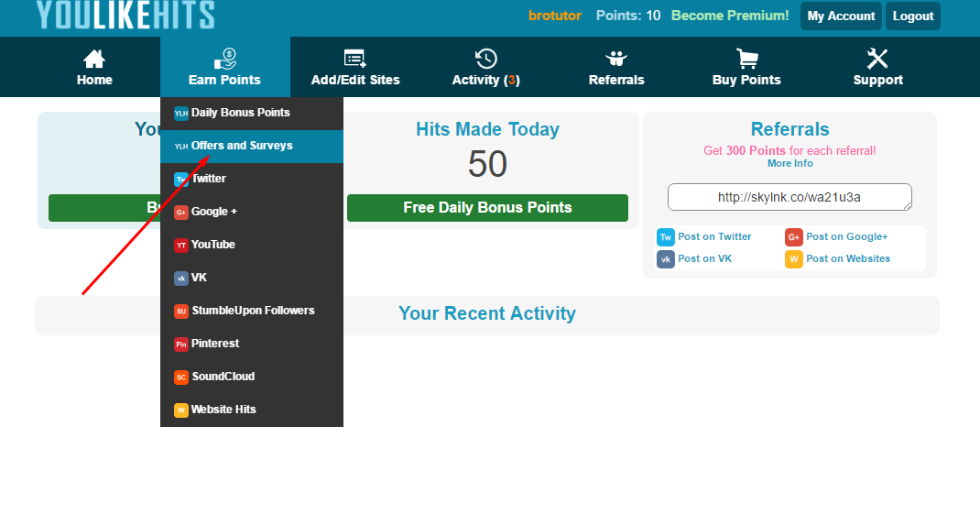Image resolution: width=980 pixels, height=514 pixels.
Task: Click the Referrals panel heading
Action: coord(790,129)
